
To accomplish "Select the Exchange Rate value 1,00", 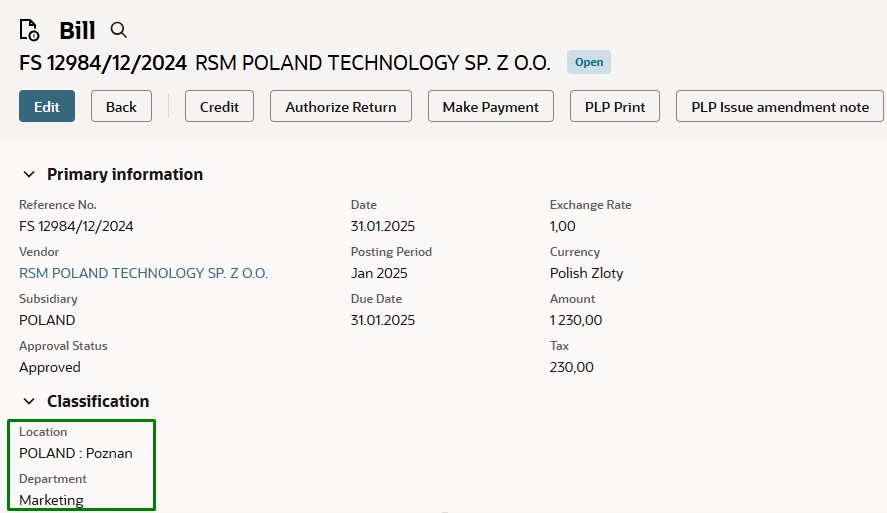I will [x=563, y=226].
